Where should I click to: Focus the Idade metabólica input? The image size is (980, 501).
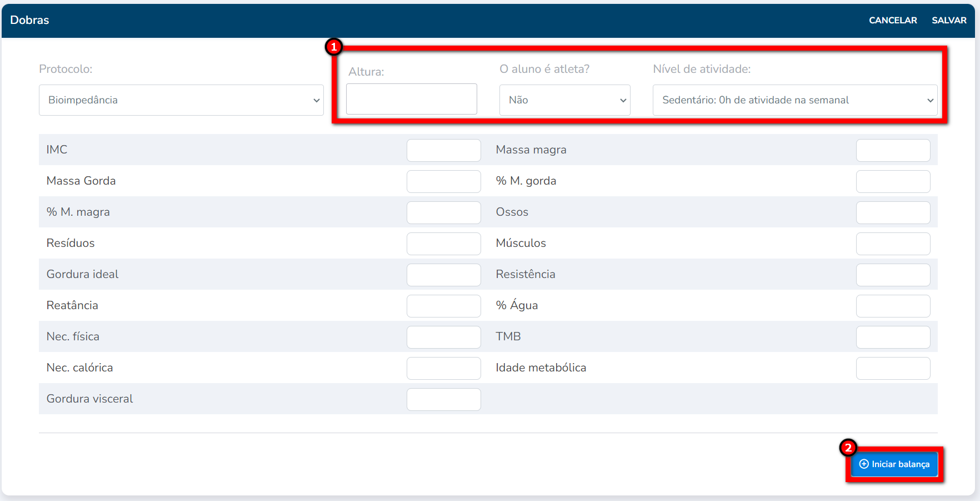[x=893, y=368]
